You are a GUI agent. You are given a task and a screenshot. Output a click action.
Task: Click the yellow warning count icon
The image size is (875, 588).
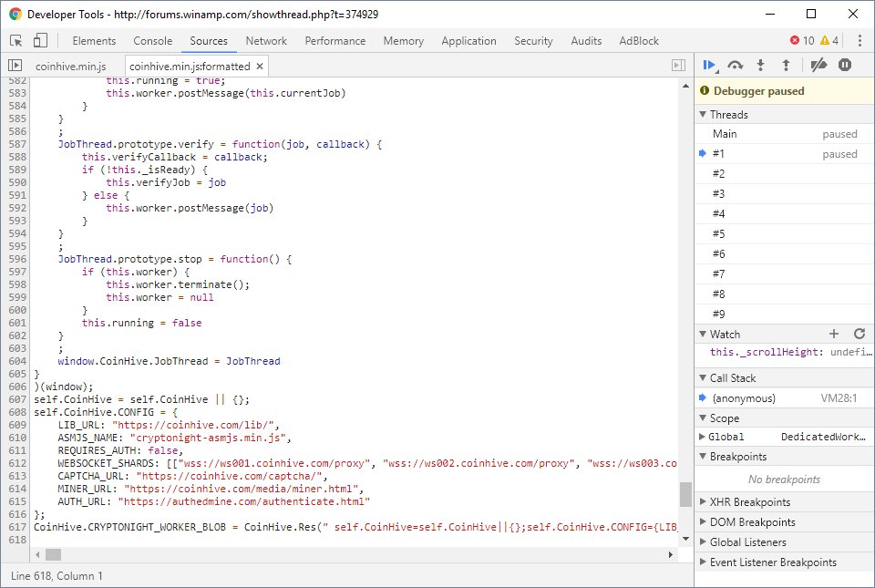click(825, 40)
